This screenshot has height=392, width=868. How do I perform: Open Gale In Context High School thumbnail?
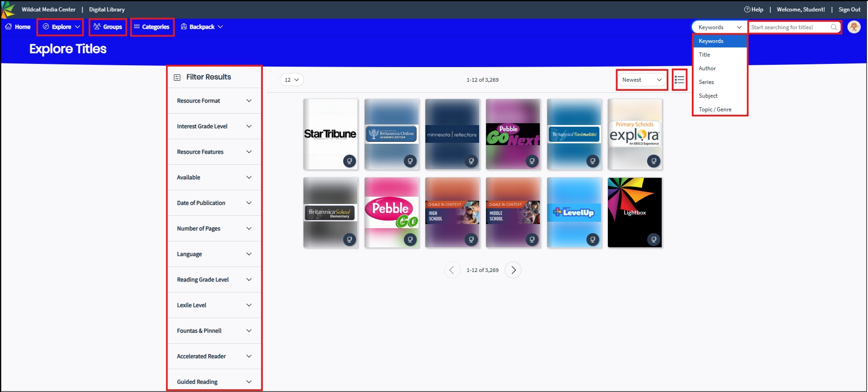tap(452, 212)
